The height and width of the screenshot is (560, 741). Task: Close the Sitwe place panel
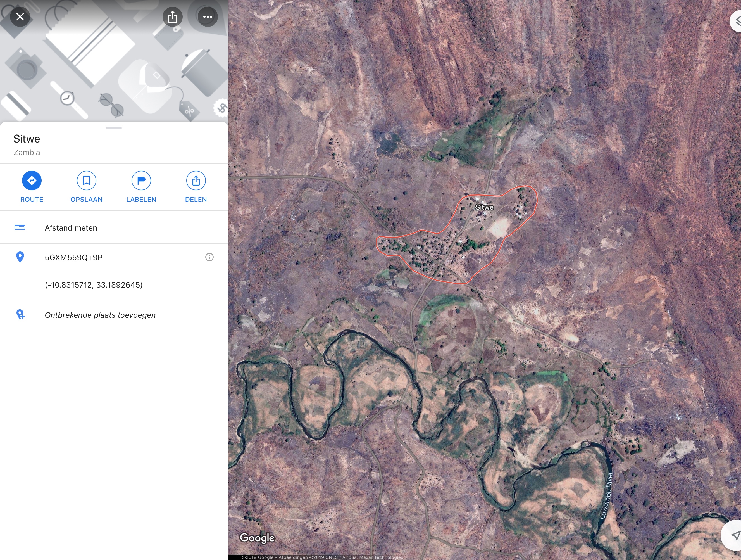click(x=20, y=17)
